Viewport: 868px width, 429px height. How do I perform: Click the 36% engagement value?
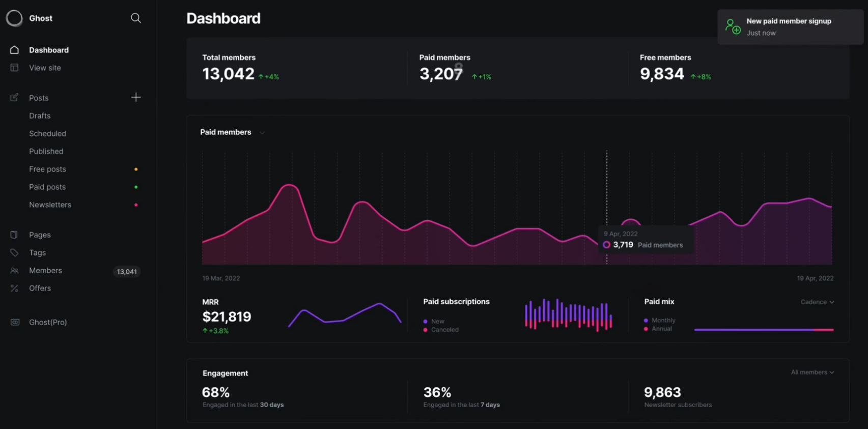(x=437, y=392)
